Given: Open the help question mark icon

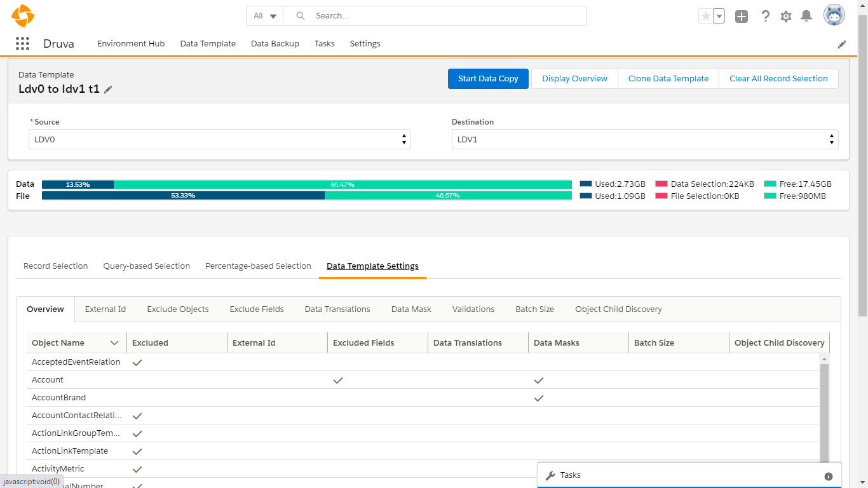Looking at the screenshot, I should click(x=766, y=17).
